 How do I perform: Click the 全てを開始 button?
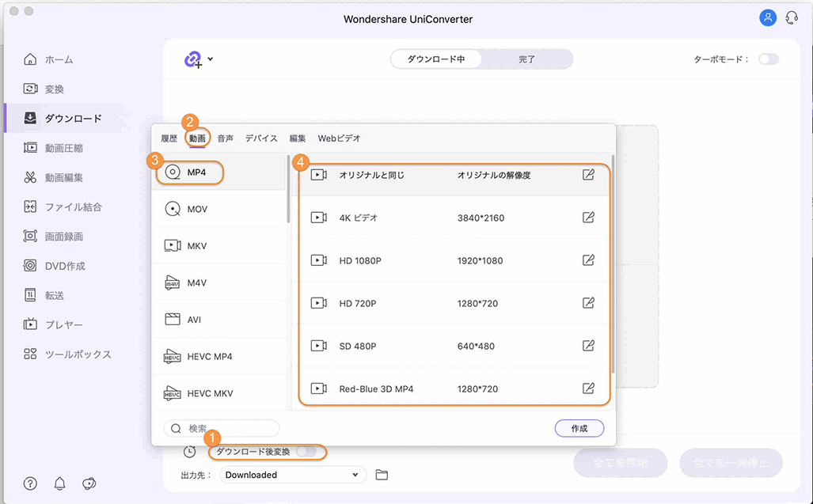pyautogui.click(x=620, y=463)
